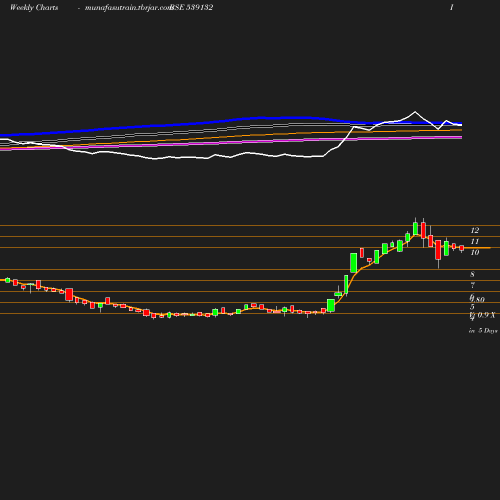The image size is (500, 500).
Task: Click the price axis label "7"
Action: tap(472, 285)
